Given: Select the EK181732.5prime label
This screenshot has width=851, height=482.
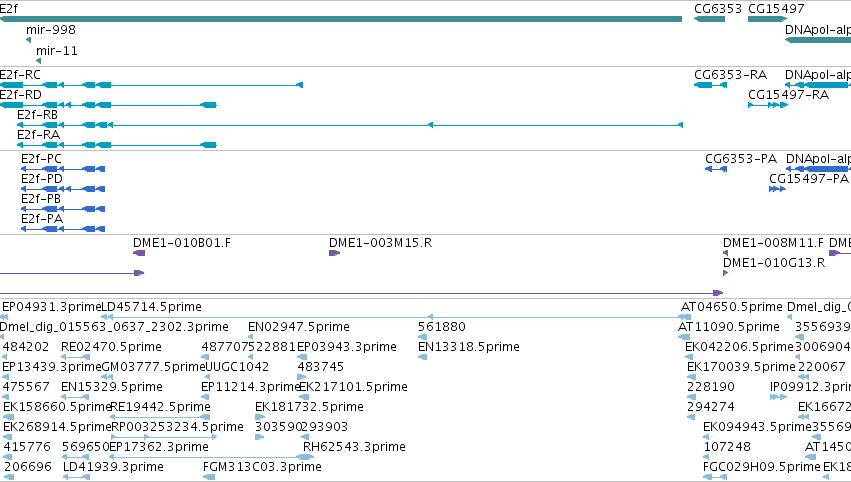Looking at the screenshot, I should point(309,408).
